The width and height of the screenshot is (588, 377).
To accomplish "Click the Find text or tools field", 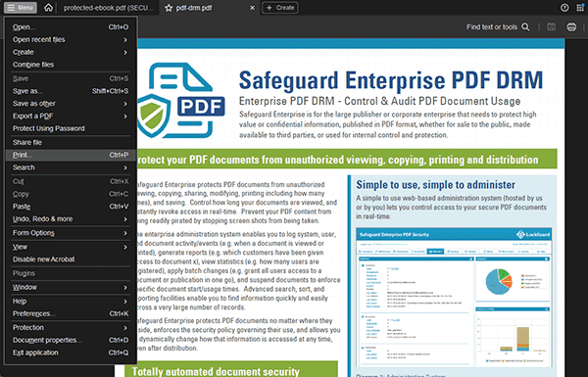I will click(x=498, y=27).
